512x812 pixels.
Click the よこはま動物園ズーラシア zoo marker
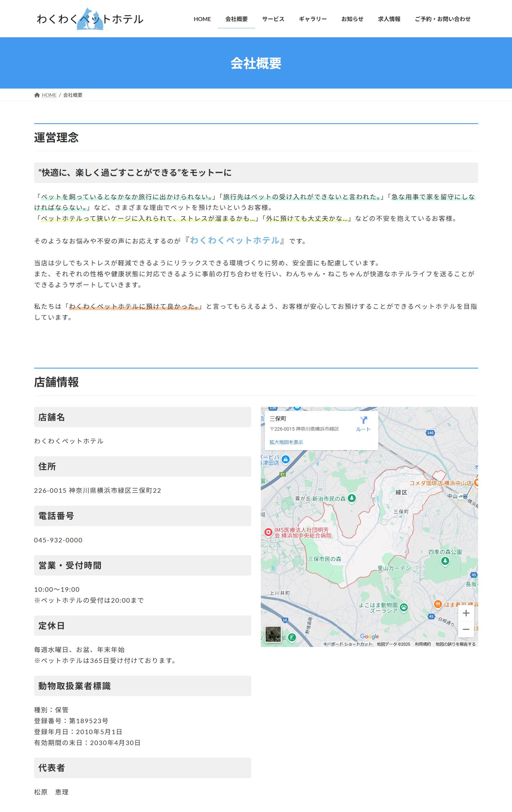tap(404, 607)
